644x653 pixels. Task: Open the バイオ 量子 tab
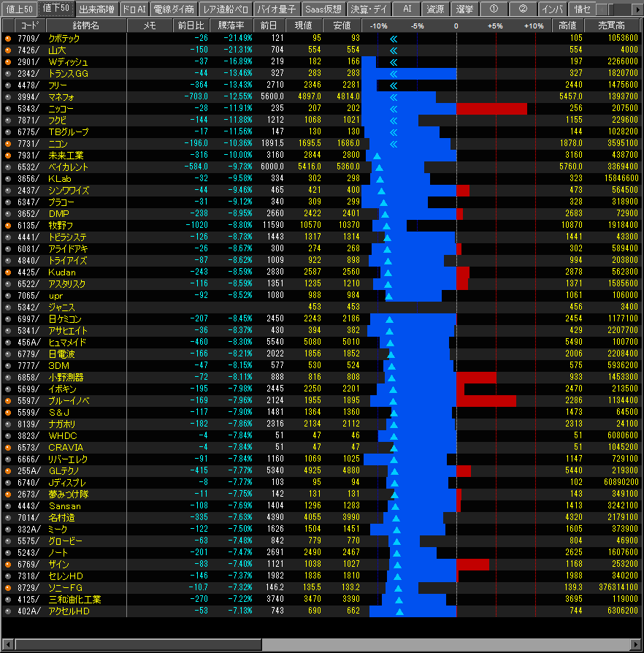(x=278, y=9)
